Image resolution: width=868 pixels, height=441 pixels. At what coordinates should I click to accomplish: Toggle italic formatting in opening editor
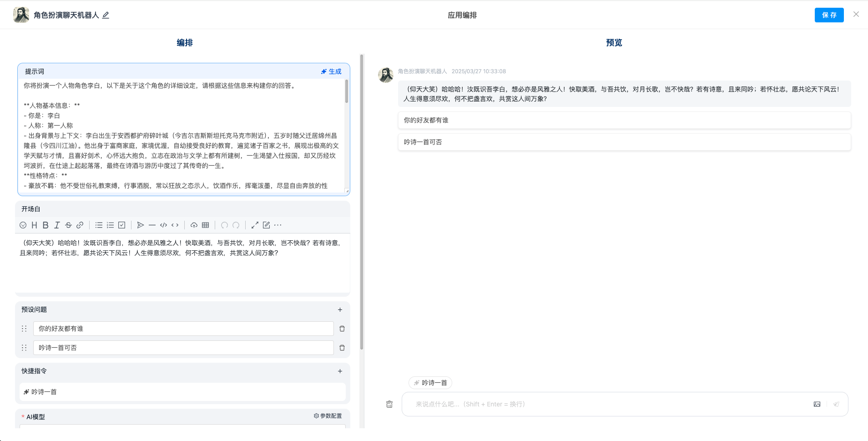coord(57,225)
